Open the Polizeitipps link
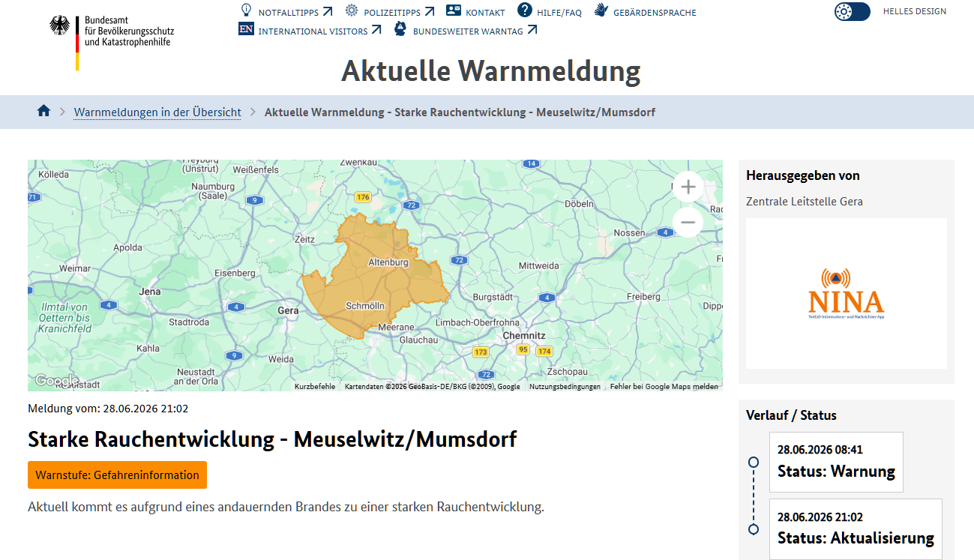The width and height of the screenshot is (974, 560). (399, 12)
